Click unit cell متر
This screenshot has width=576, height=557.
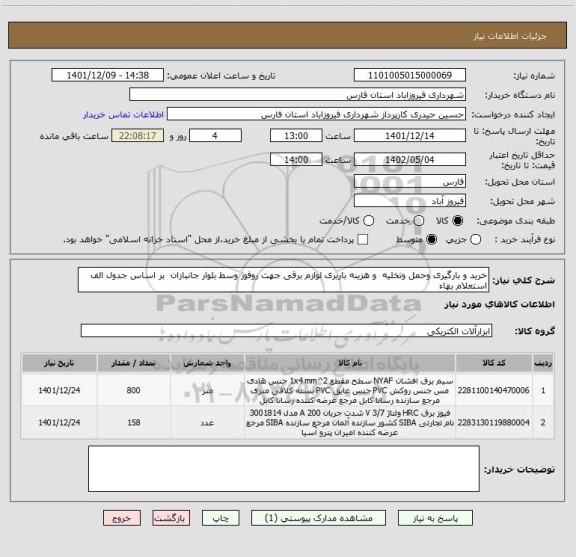(207, 390)
